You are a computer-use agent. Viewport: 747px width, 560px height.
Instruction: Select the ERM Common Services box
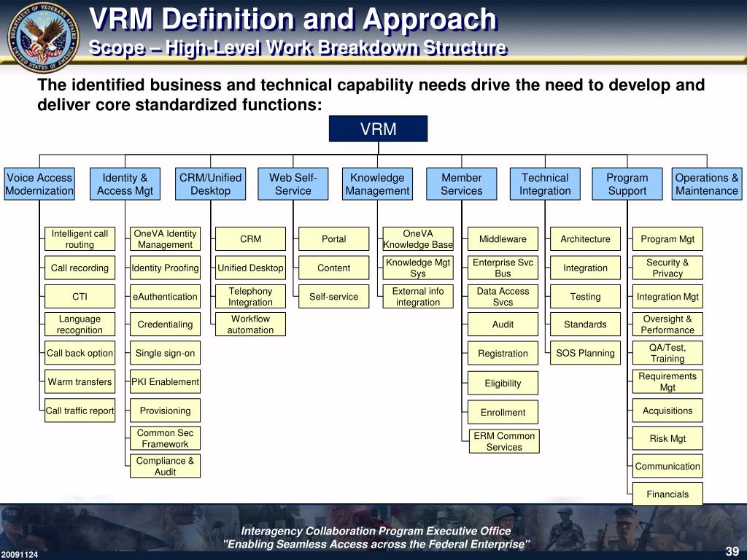tap(503, 441)
